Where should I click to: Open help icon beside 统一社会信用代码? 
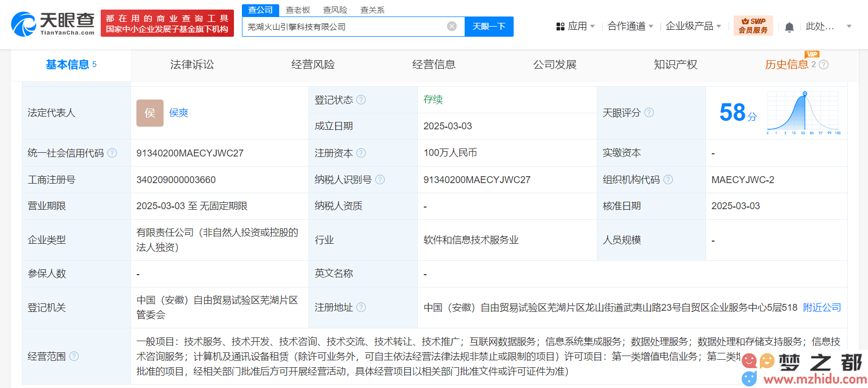(x=112, y=153)
